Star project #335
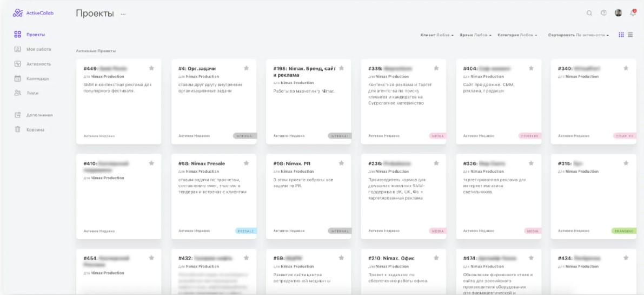 (436, 68)
